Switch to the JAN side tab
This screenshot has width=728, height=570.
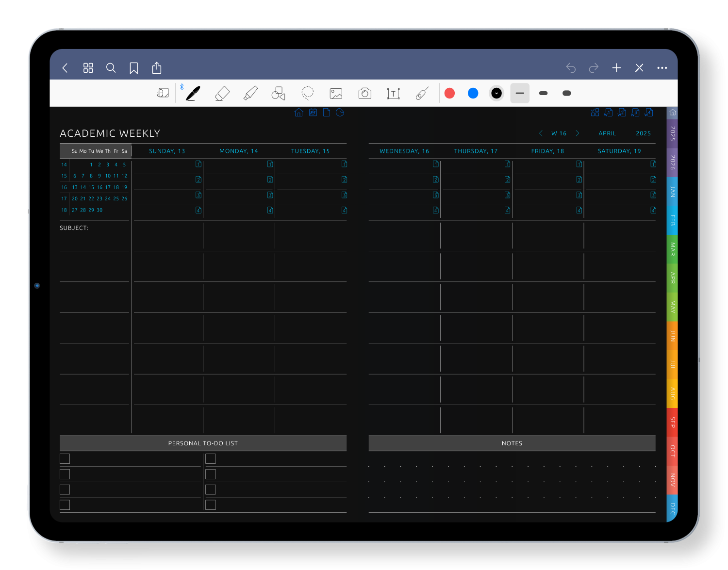pos(672,191)
